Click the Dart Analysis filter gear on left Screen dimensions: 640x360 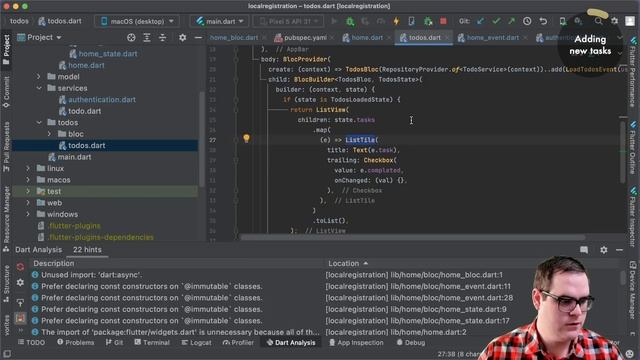(20, 282)
